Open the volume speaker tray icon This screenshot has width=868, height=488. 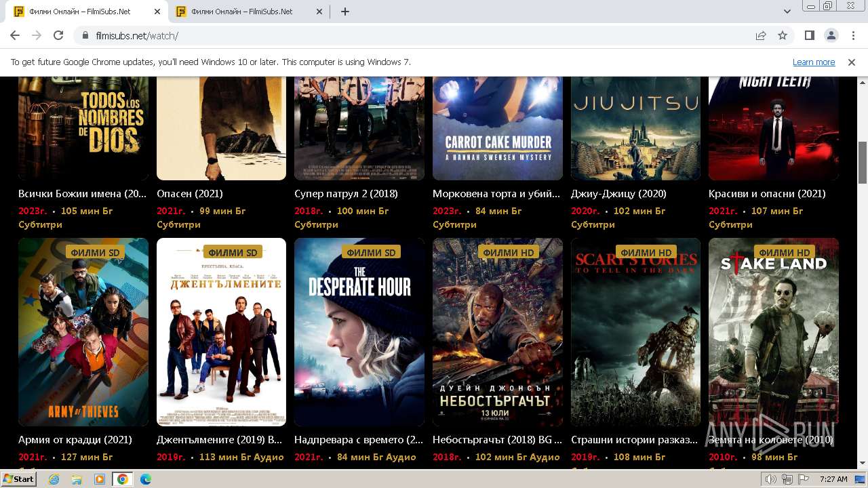(771, 479)
